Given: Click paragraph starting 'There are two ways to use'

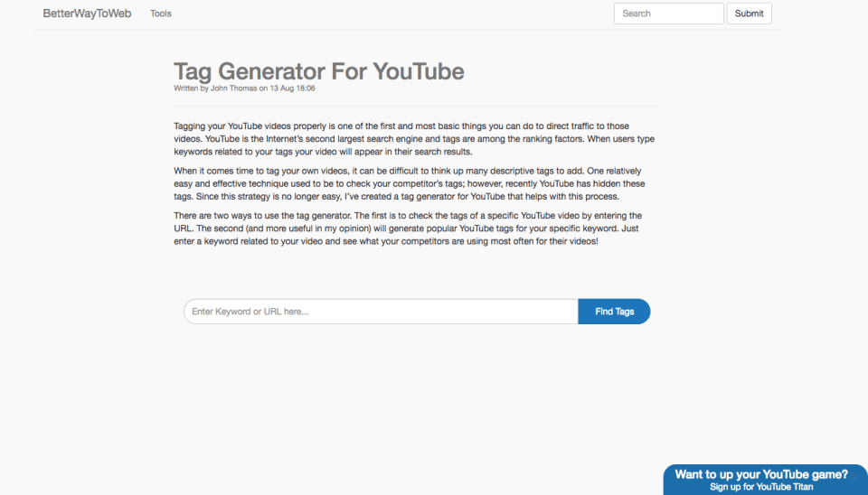Looking at the screenshot, I should 408,229.
